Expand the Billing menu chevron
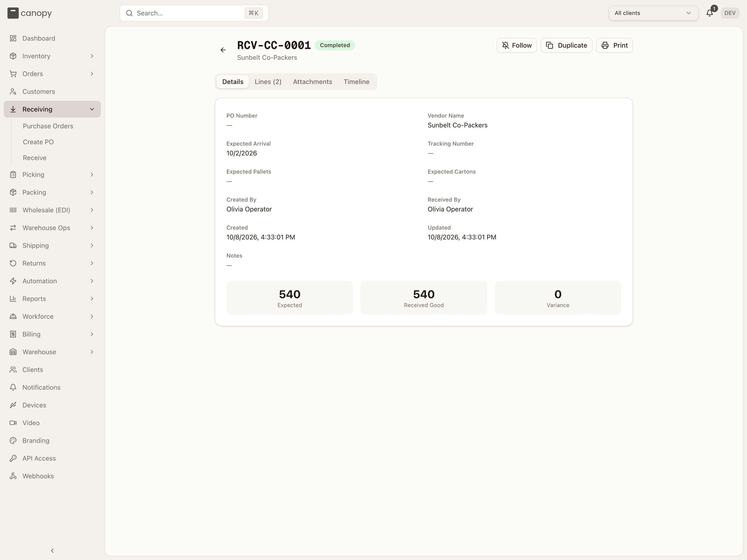 tap(92, 334)
